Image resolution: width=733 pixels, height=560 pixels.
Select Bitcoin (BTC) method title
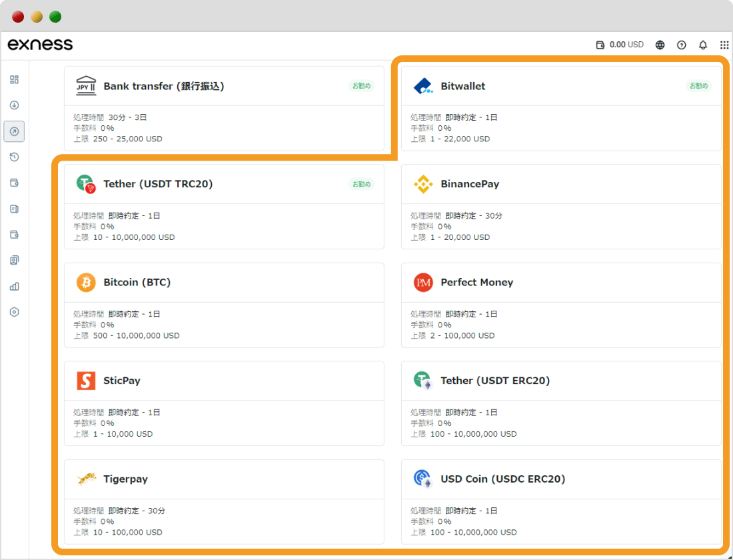pos(137,283)
